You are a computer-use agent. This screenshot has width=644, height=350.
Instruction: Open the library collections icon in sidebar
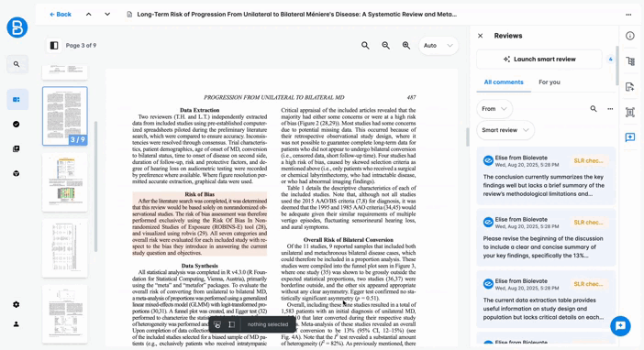(x=17, y=149)
